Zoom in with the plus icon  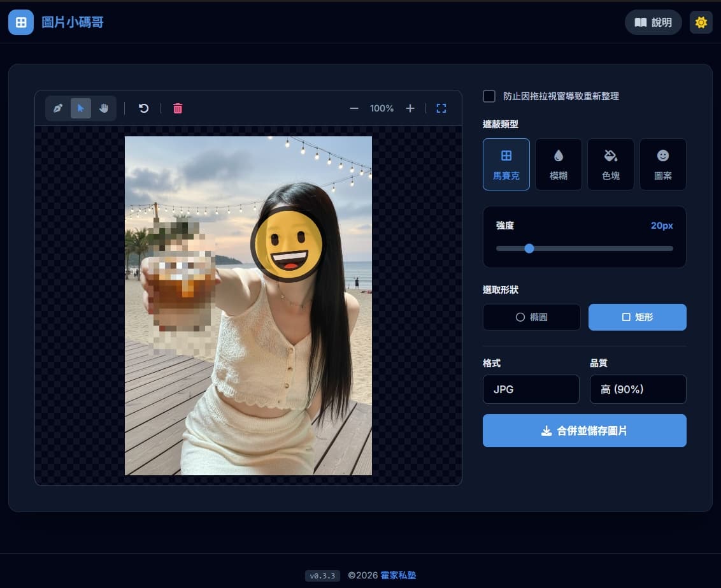[x=410, y=108]
